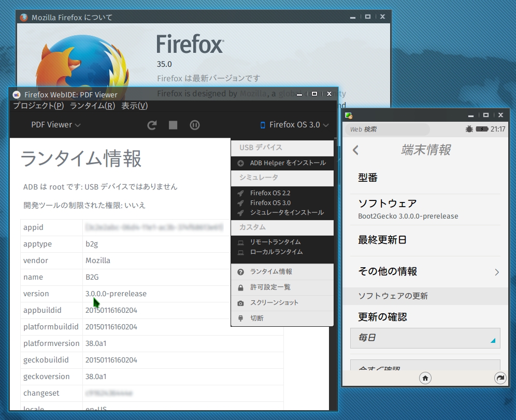516x420 pixels.
Task: Click the bug icon in simulator status bar
Action: click(469, 129)
